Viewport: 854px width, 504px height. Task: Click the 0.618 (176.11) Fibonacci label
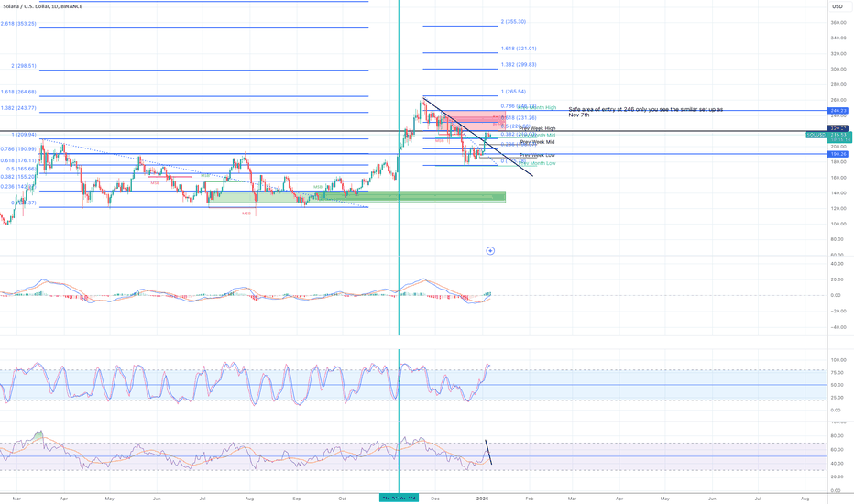pos(18,160)
